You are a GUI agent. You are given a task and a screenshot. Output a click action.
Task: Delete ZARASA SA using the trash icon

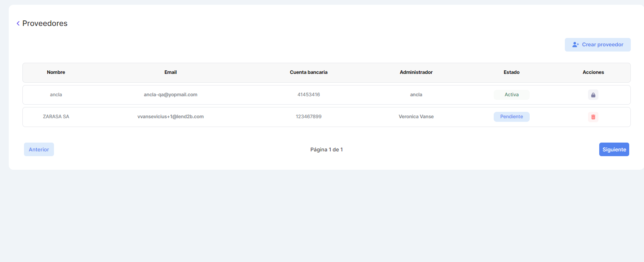point(593,117)
